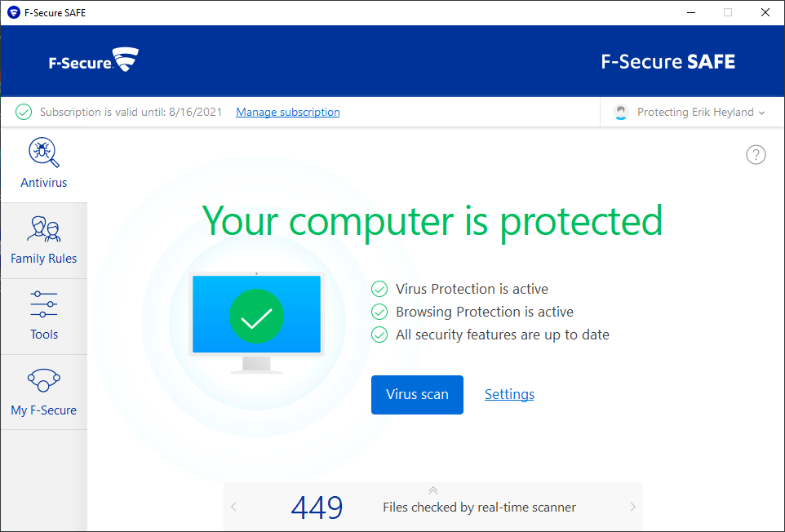Click the Virus Protection active checkmark

[379, 289]
